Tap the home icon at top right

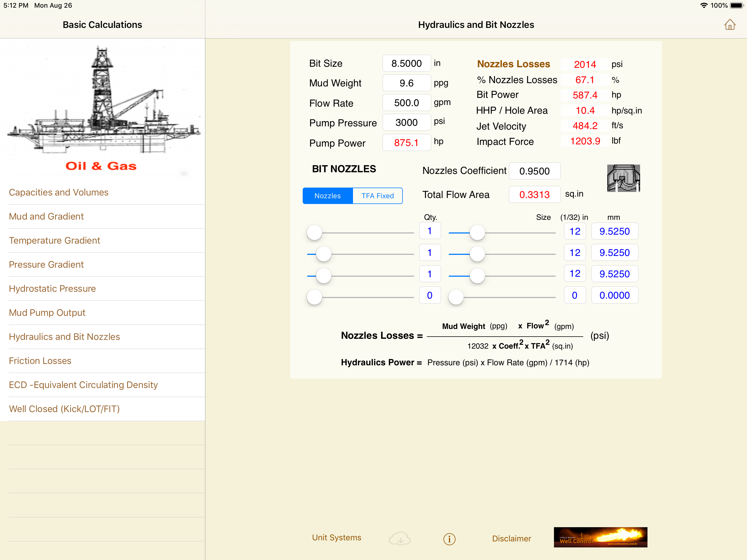(x=730, y=25)
